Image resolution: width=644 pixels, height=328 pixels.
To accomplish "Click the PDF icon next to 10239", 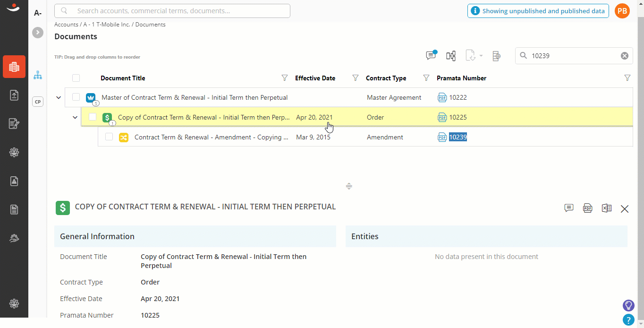I will click(442, 137).
